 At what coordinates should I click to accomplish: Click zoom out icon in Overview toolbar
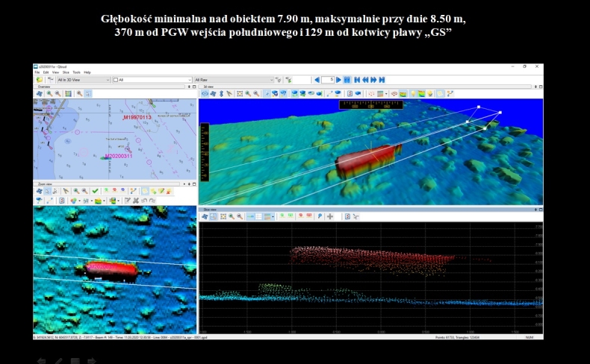pyautogui.click(x=58, y=93)
